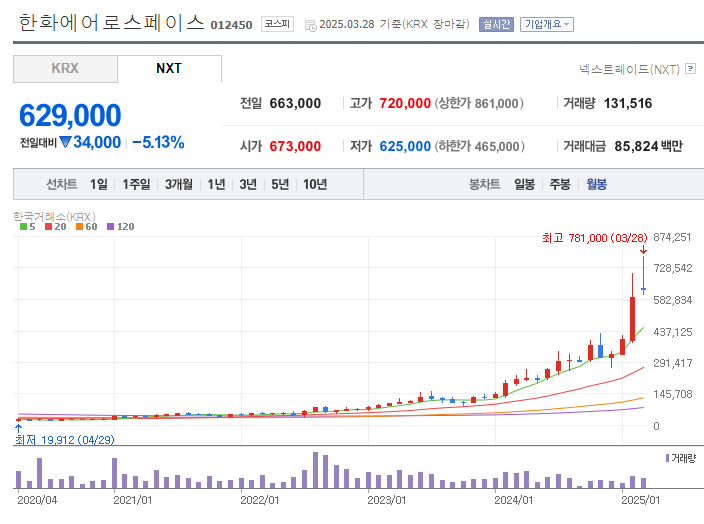Click the 2022/01 date axis label
Viewport: 704px width, 524px height.
260,500
